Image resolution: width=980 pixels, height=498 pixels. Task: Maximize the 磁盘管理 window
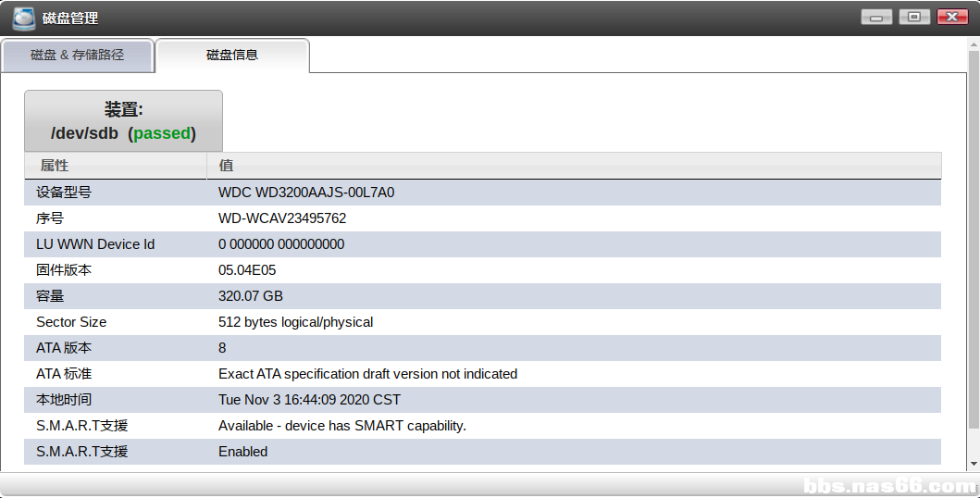pyautogui.click(x=914, y=17)
